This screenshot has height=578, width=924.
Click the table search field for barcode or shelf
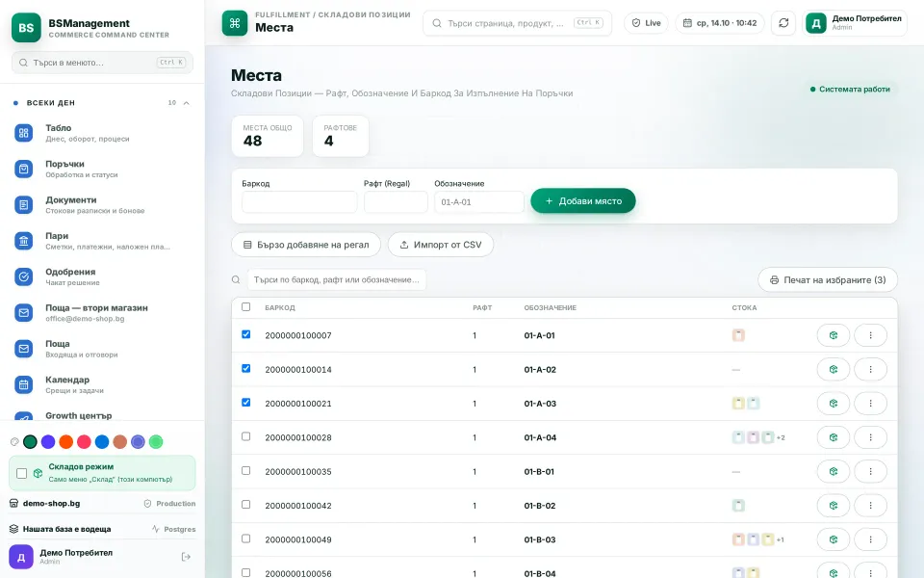pyautogui.click(x=337, y=280)
